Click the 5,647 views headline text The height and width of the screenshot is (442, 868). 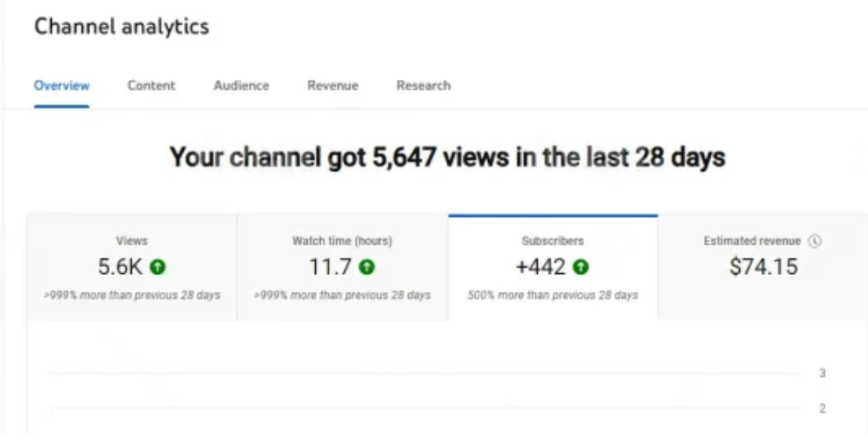pyautogui.click(x=448, y=157)
